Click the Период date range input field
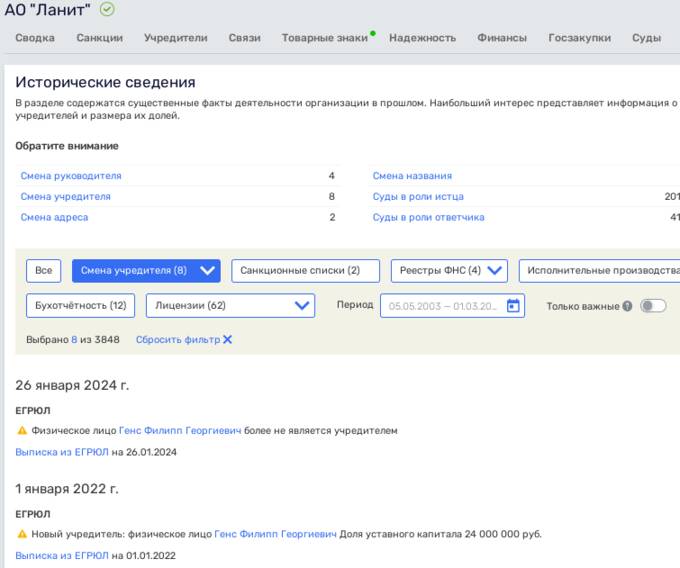Screen dimensions: 680x568 tap(452, 306)
